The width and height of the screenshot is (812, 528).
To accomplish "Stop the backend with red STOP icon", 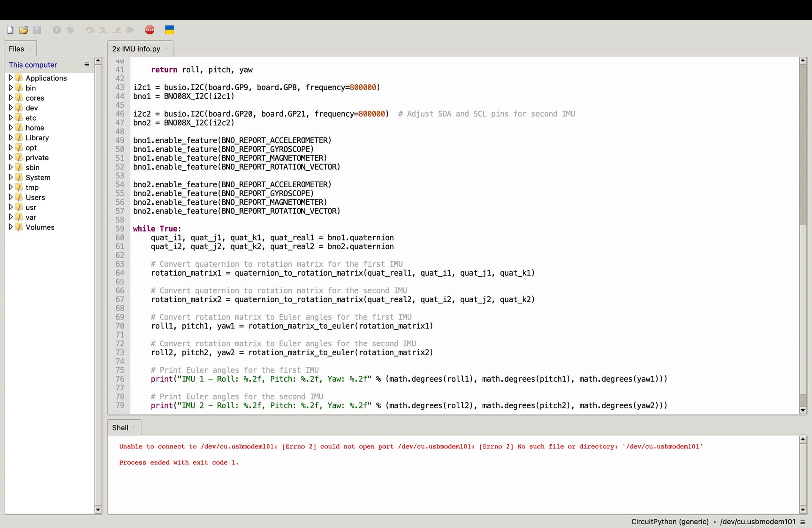I will point(150,30).
